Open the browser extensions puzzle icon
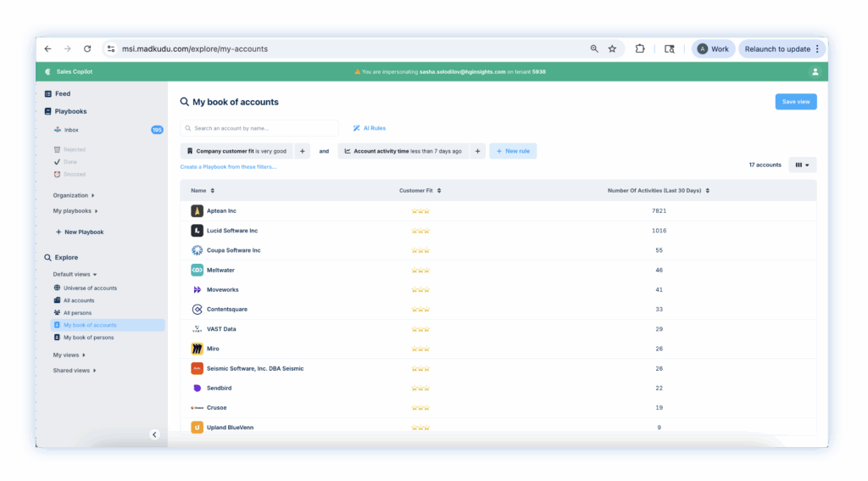The width and height of the screenshot is (868, 481). 640,49
